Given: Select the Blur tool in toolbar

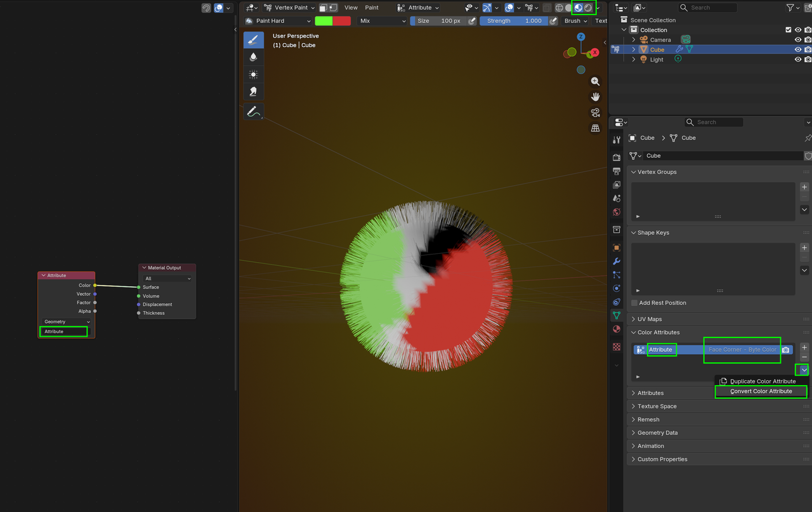Looking at the screenshot, I should point(254,57).
